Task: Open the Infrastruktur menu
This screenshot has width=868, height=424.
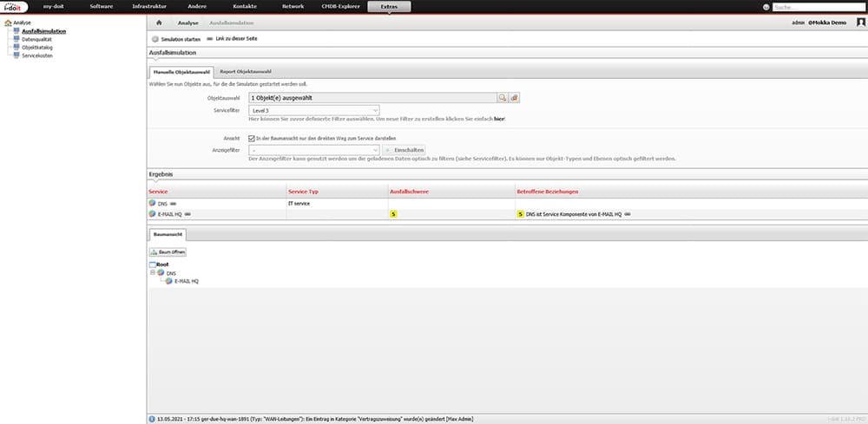Action: tap(149, 7)
